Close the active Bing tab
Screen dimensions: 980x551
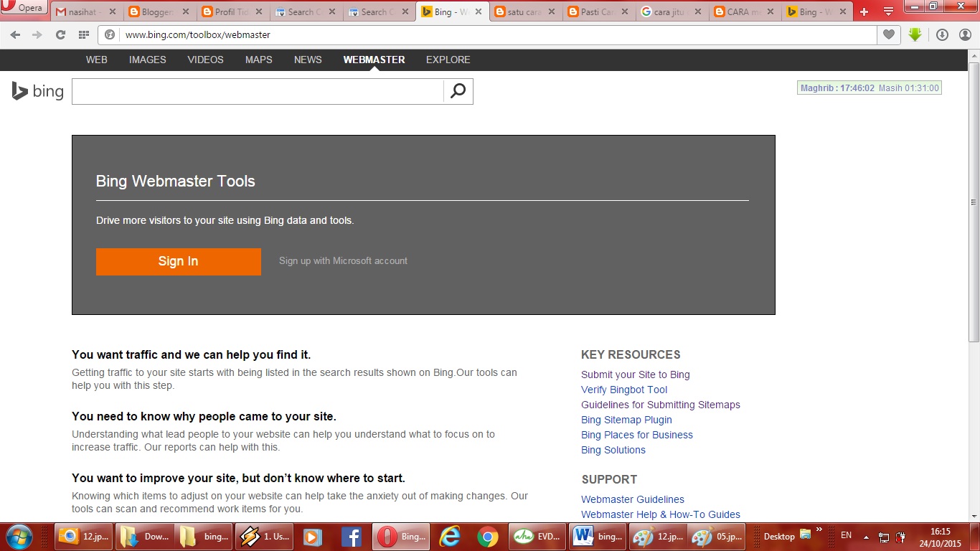[x=479, y=12]
